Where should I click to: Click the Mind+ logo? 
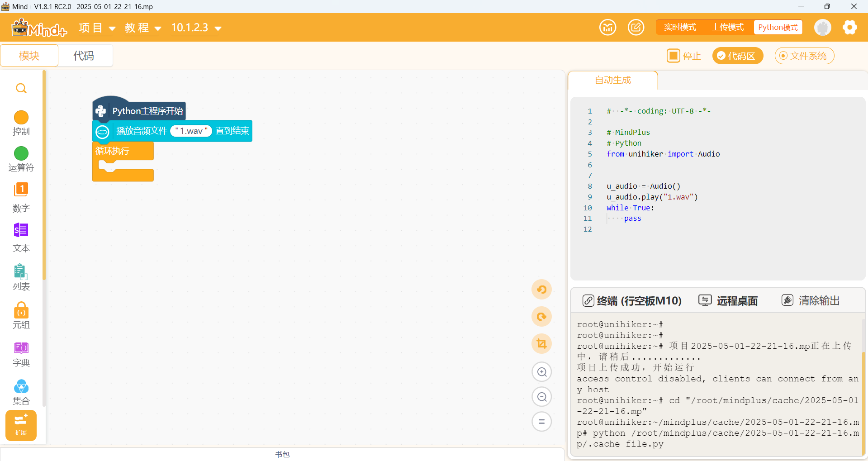[39, 28]
